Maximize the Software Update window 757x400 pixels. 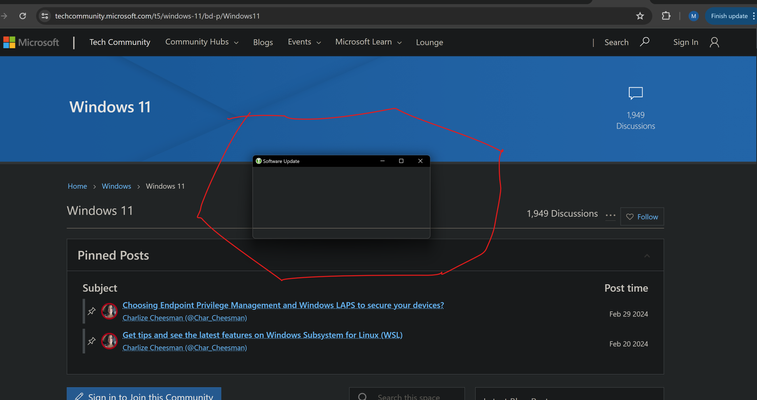click(401, 161)
